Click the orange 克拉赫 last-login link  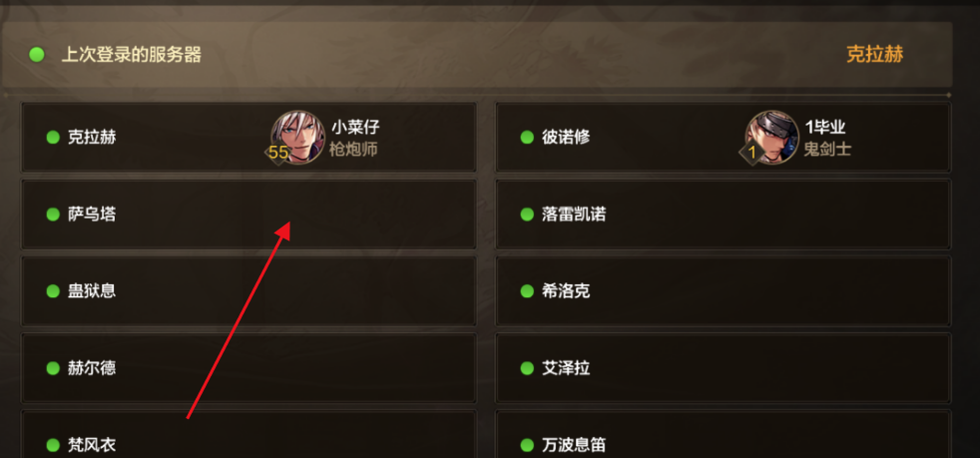pyautogui.click(x=874, y=54)
